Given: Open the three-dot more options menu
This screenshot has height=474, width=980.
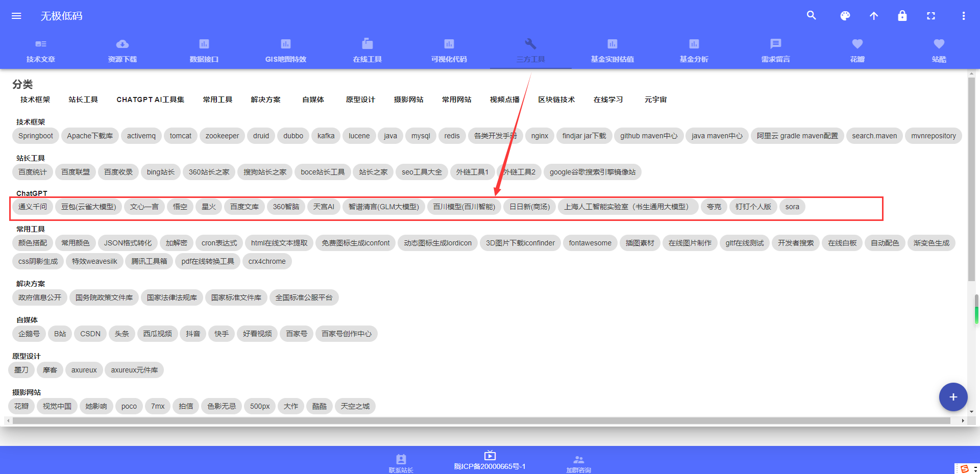Looking at the screenshot, I should [x=964, y=16].
